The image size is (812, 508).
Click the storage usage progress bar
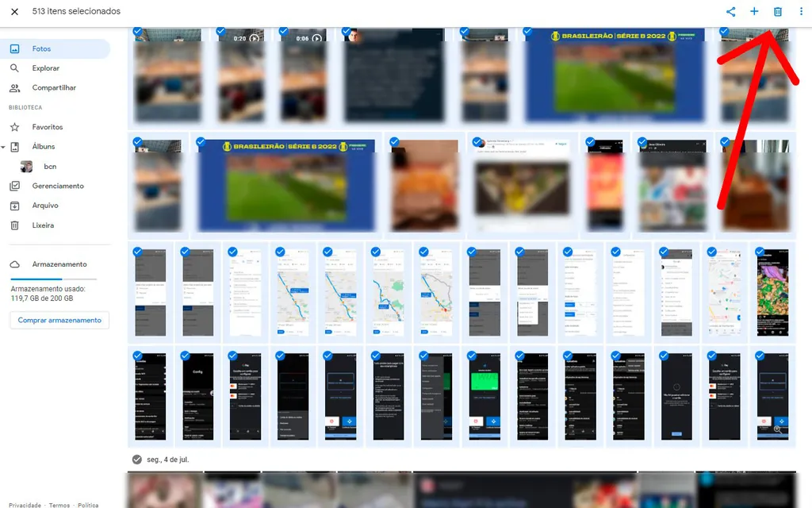click(x=52, y=279)
